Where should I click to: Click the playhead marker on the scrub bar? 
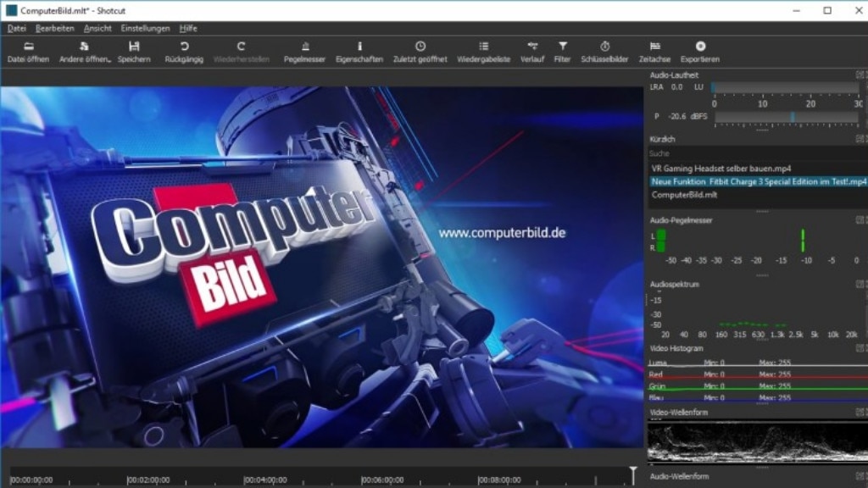[633, 474]
